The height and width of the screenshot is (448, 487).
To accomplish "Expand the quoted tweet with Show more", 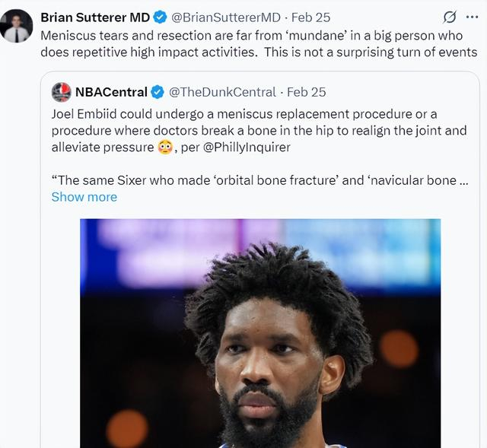I will click(84, 197).
